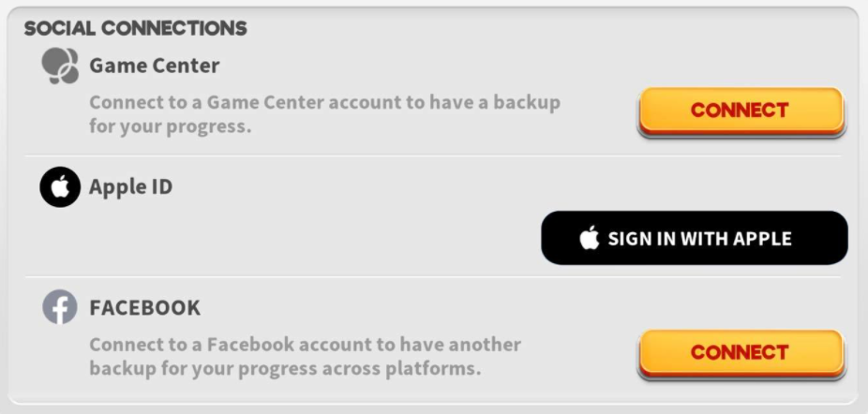Select the Apple ID title label
Image resolution: width=868 pixels, height=414 pixels.
point(130,187)
